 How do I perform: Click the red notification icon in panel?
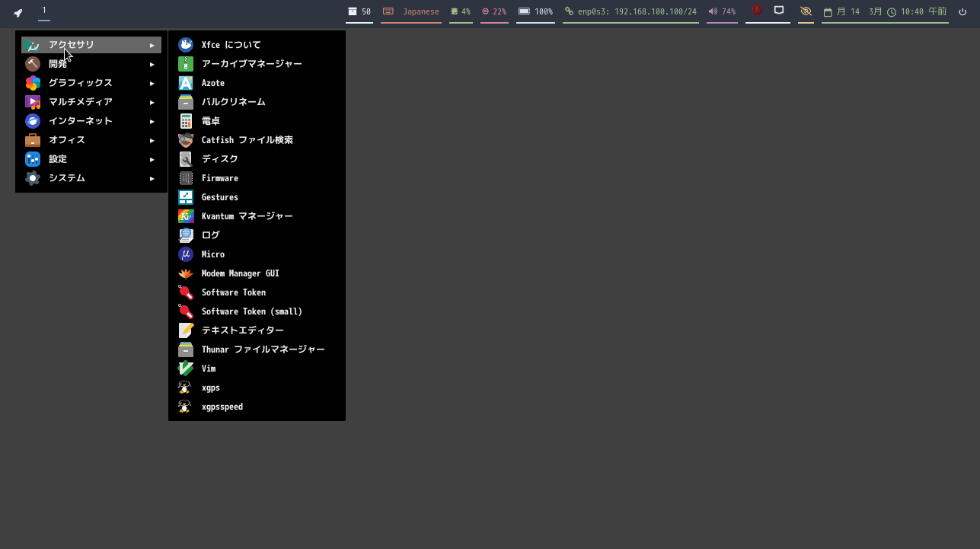click(757, 11)
